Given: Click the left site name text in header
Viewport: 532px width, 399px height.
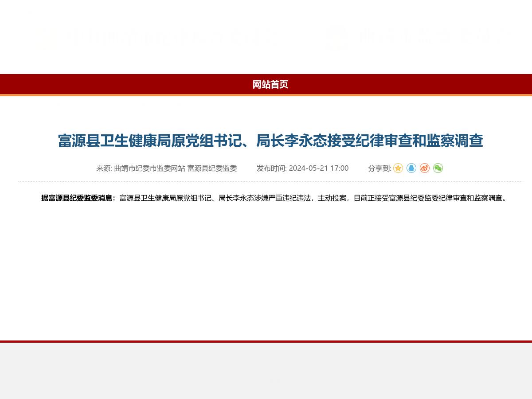Looking at the screenshot, I should [x=173, y=37].
